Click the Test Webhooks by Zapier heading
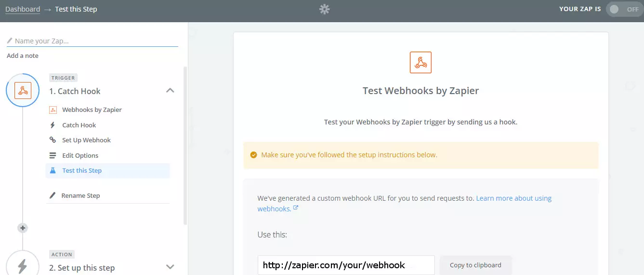The height and width of the screenshot is (275, 644). (421, 91)
